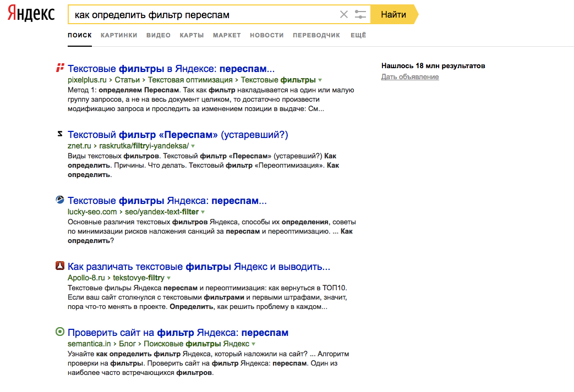Click the pixelplus.ru favicon
574x392 pixels.
(x=60, y=68)
